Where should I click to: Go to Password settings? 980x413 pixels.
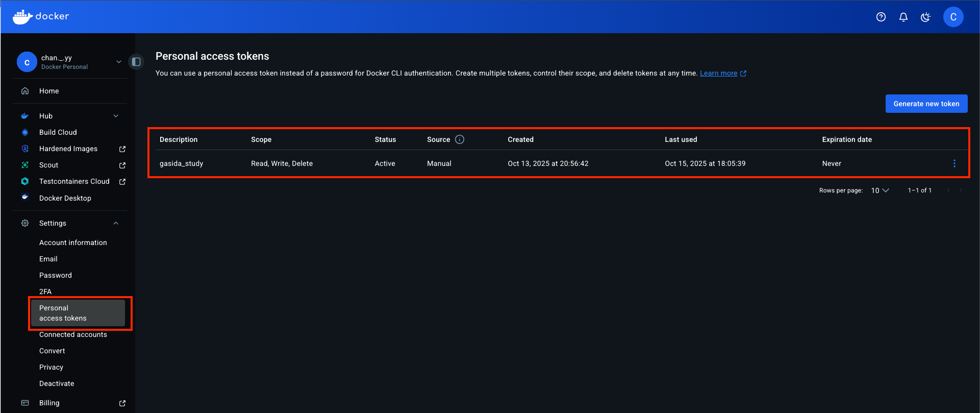pyautogui.click(x=56, y=275)
